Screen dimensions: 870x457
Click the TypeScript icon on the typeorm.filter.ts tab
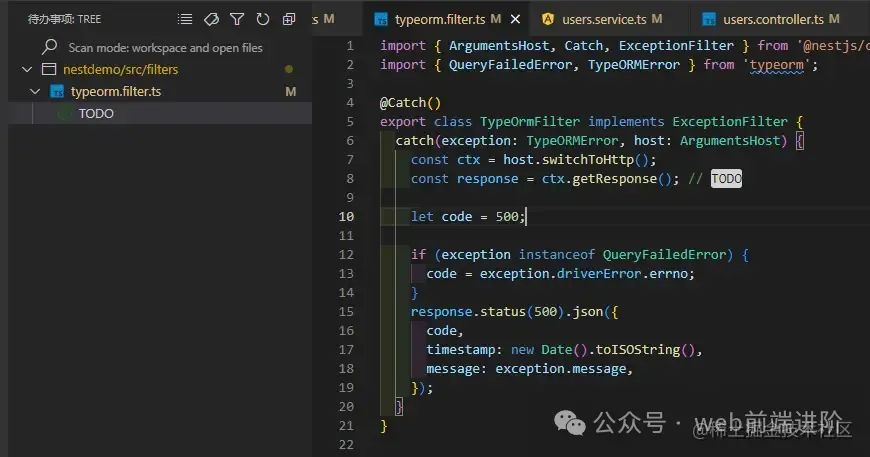381,19
